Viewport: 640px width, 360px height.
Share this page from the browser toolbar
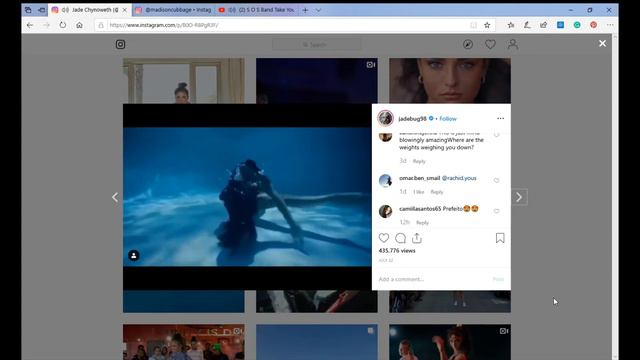pyautogui.click(x=543, y=25)
